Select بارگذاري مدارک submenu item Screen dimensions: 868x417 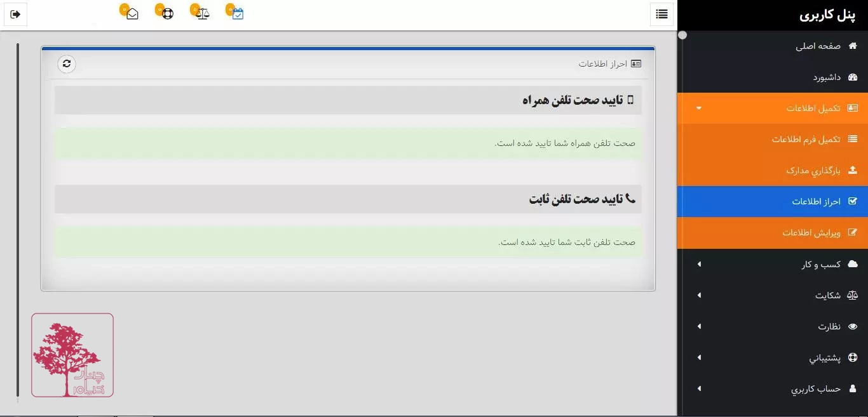click(x=773, y=170)
